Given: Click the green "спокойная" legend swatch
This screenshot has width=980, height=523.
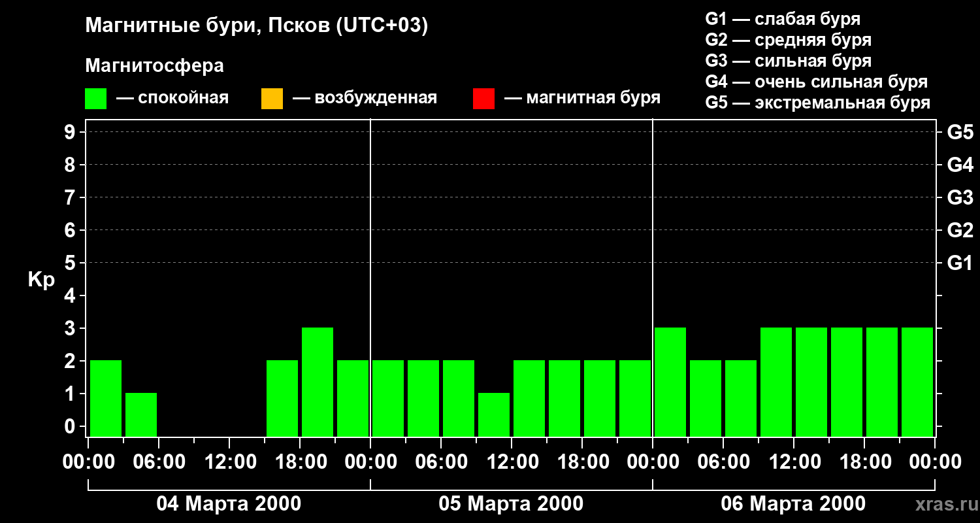Looking at the screenshot, I should pyautogui.click(x=95, y=99).
